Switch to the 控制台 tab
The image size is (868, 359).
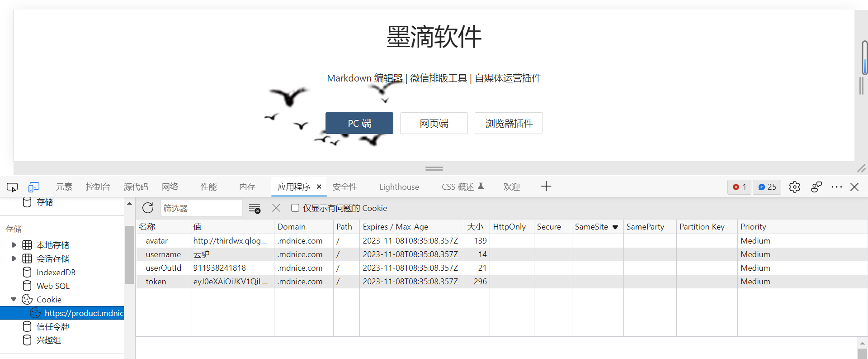pyautogui.click(x=98, y=187)
